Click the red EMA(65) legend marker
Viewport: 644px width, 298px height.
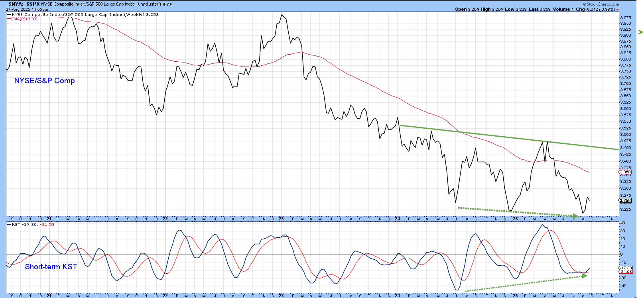pyautogui.click(x=9, y=19)
